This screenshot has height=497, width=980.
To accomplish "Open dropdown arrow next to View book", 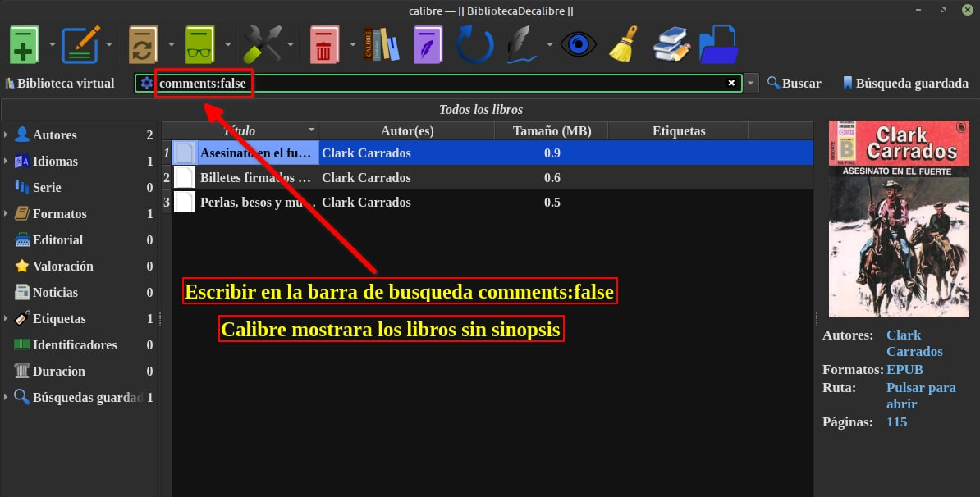I will [227, 44].
